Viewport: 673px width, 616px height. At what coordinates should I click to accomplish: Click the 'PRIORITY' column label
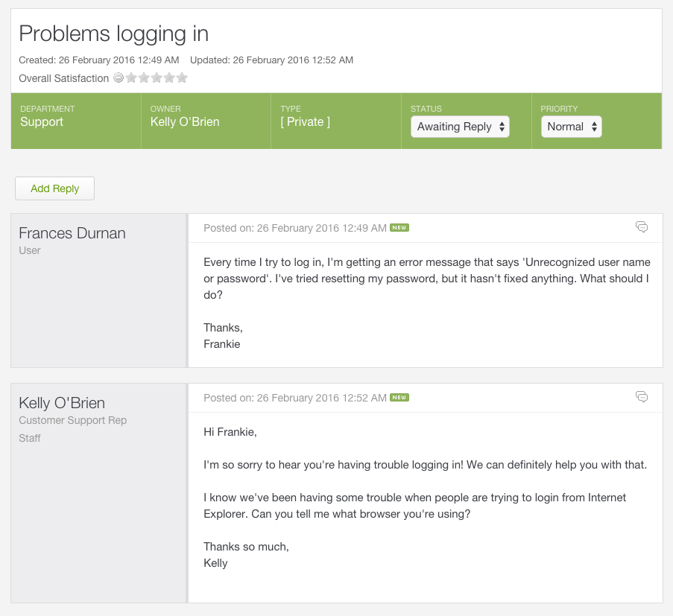[x=559, y=109]
